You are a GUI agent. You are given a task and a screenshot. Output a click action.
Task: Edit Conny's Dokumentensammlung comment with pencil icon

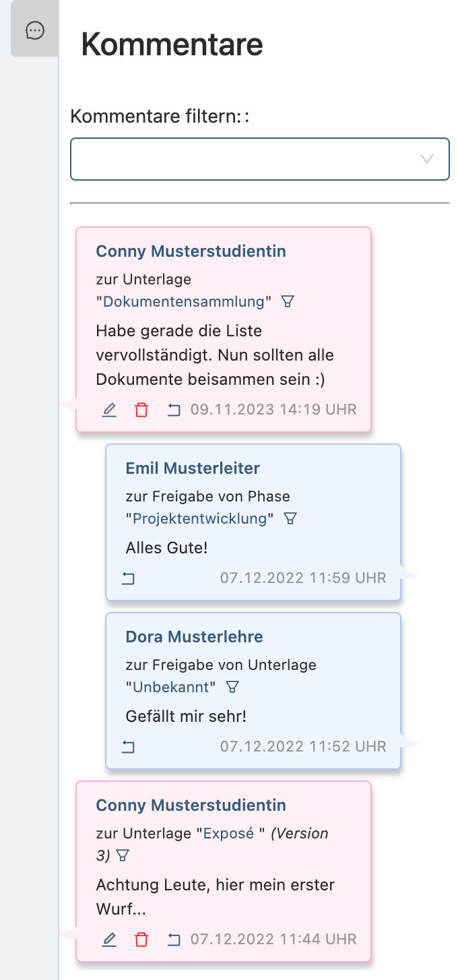(109, 410)
